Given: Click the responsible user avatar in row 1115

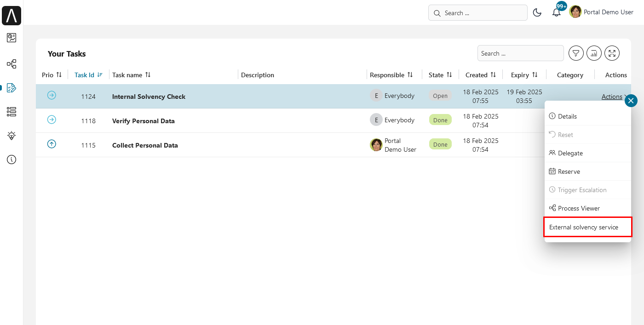Looking at the screenshot, I should click(376, 145).
